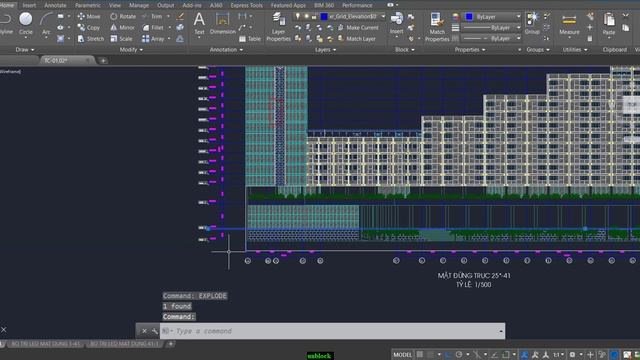Click Make Current layer button
Screen dimensions: 640x360
[x=358, y=27]
